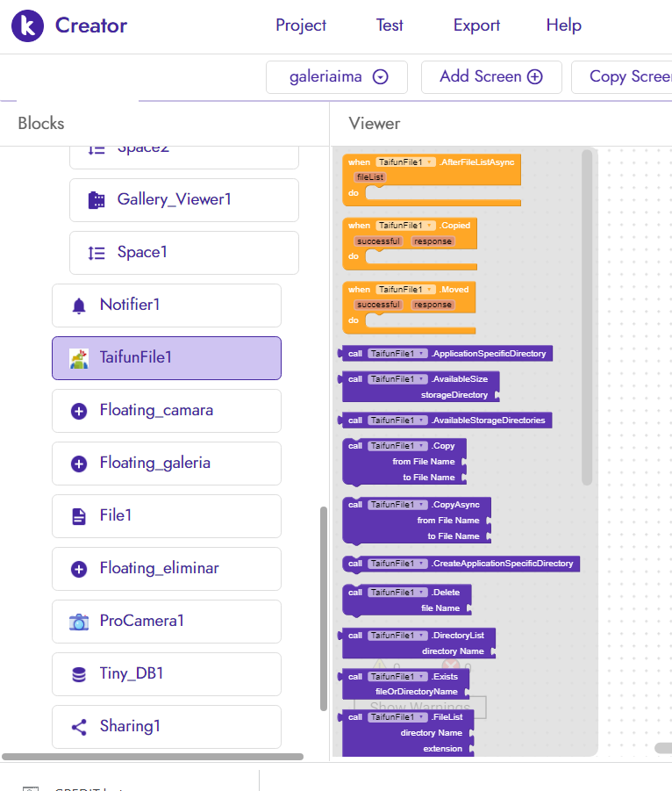Click the Copy Screen button
Screen dimensions: 672x791
point(622,77)
